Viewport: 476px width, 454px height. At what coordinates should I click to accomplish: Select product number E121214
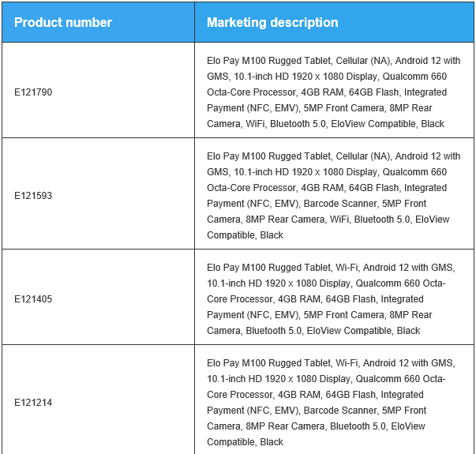coord(33,403)
